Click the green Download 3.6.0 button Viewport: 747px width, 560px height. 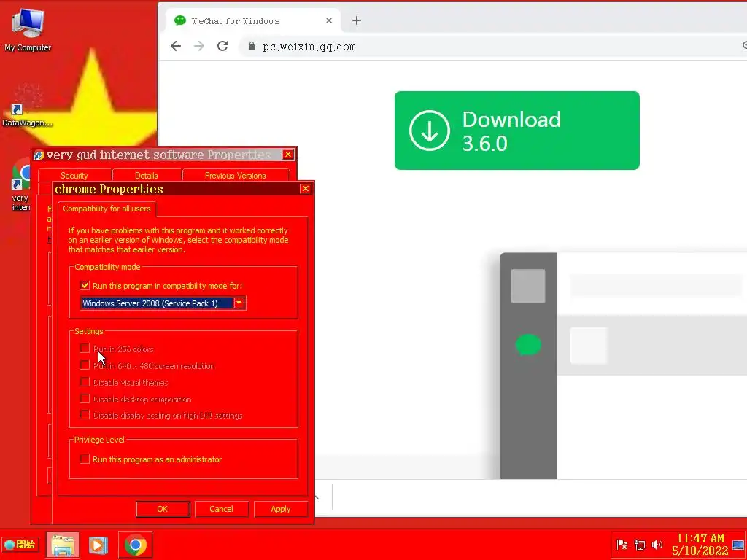517,131
